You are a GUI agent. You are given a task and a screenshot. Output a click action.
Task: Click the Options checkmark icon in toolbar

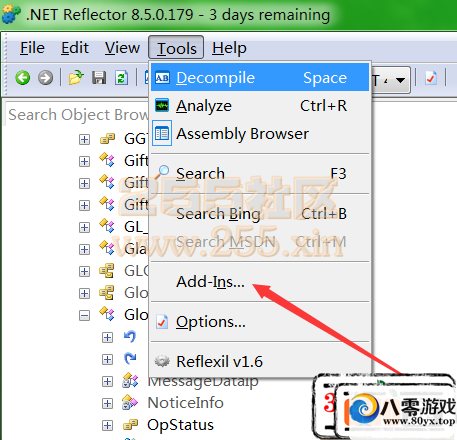click(431, 78)
